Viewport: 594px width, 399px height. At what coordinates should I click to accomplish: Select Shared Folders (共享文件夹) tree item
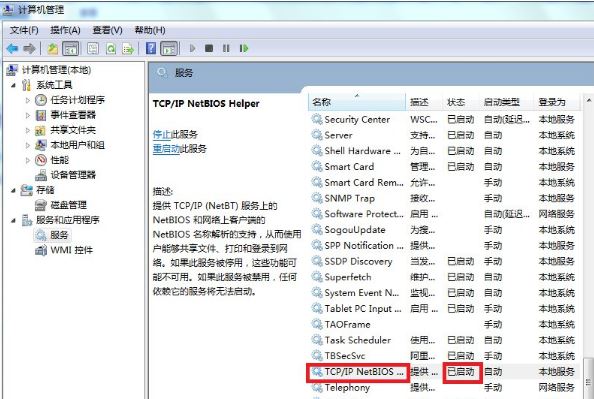[73, 130]
